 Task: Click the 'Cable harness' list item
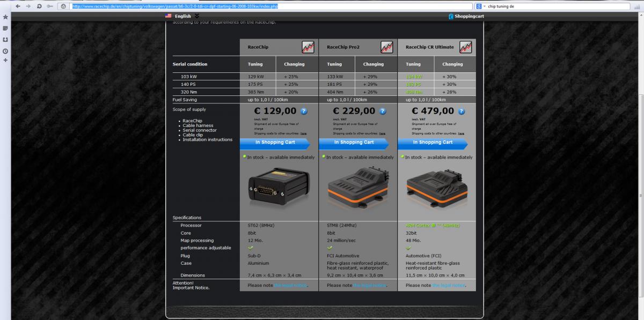coord(198,126)
